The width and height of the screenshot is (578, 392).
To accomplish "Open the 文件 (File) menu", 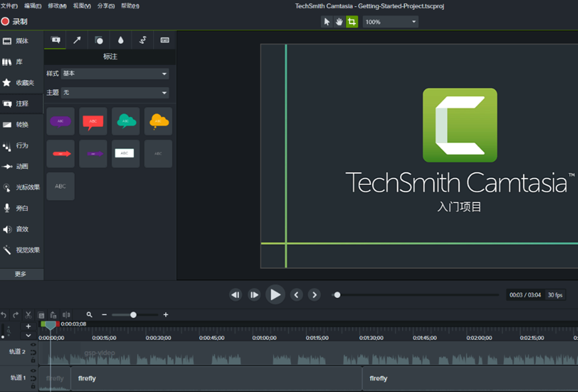I will (9, 6).
